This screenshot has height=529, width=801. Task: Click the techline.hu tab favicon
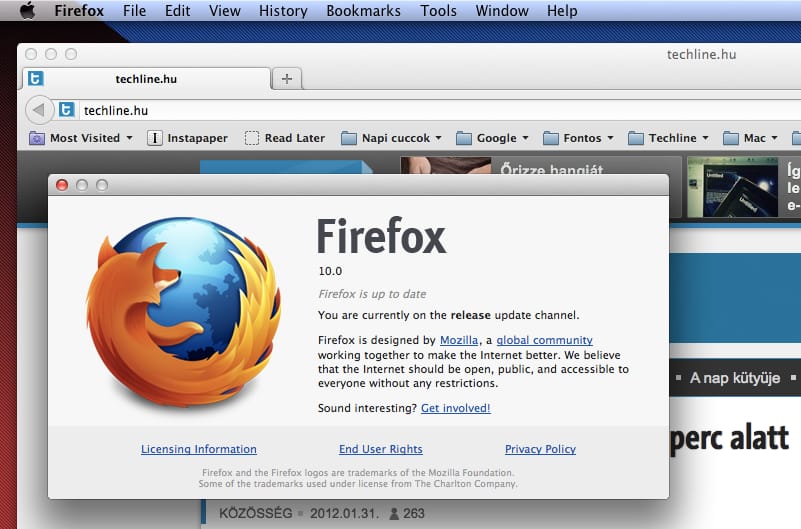[36, 78]
